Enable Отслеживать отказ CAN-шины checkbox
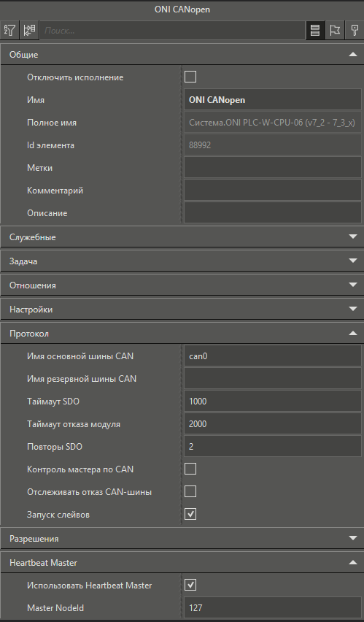Image resolution: width=364 pixels, height=622 pixels. pos(190,491)
